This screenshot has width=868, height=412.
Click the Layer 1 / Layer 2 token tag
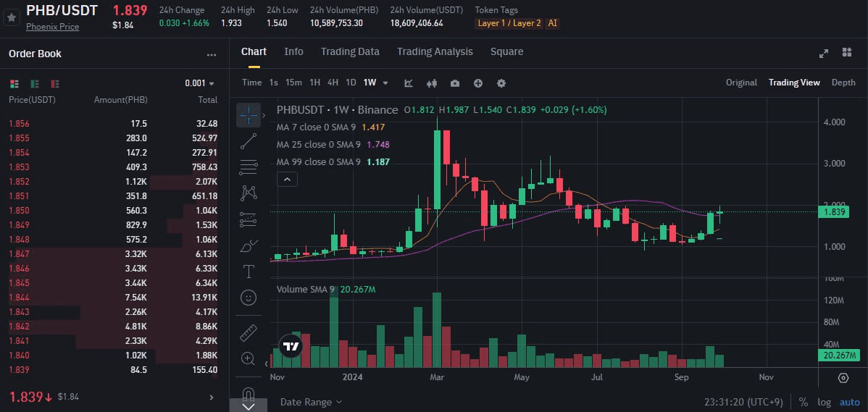509,23
